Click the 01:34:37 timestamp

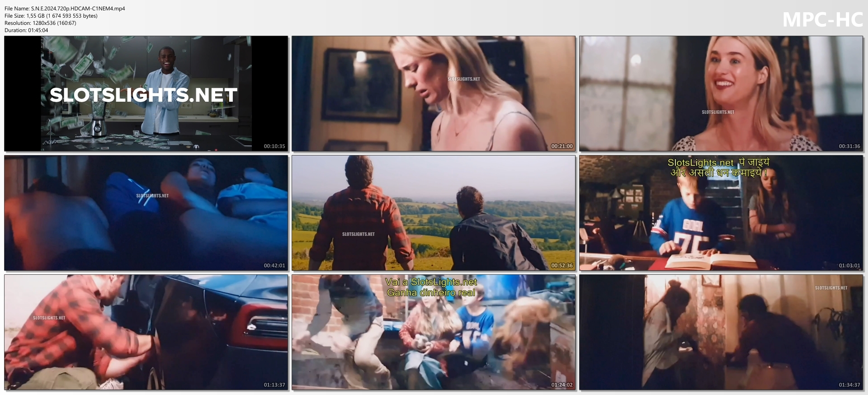point(849,385)
